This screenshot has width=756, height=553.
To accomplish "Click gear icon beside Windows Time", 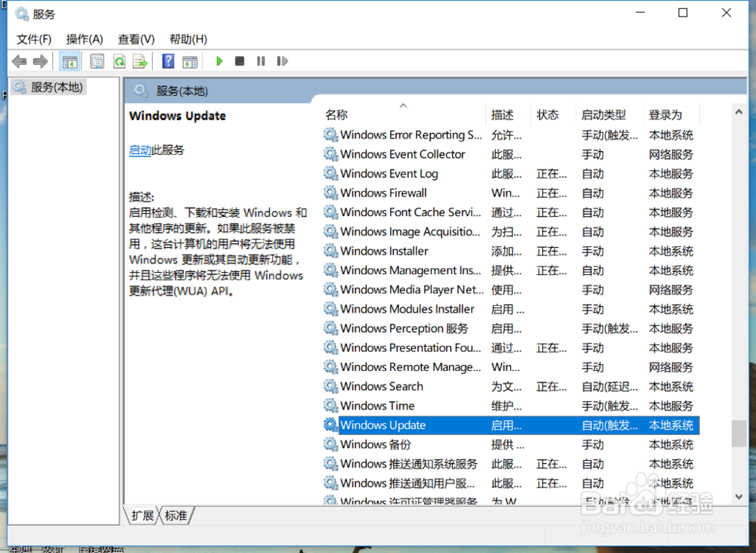I will click(331, 405).
